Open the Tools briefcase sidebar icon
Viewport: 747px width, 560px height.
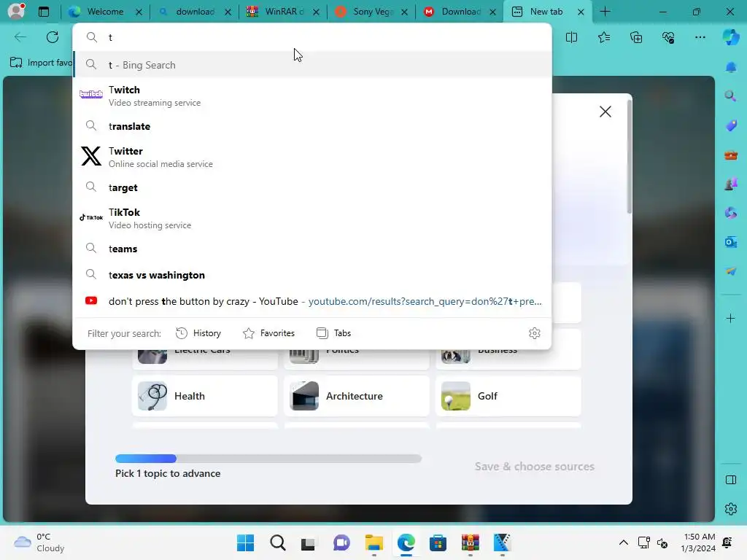[731, 155]
